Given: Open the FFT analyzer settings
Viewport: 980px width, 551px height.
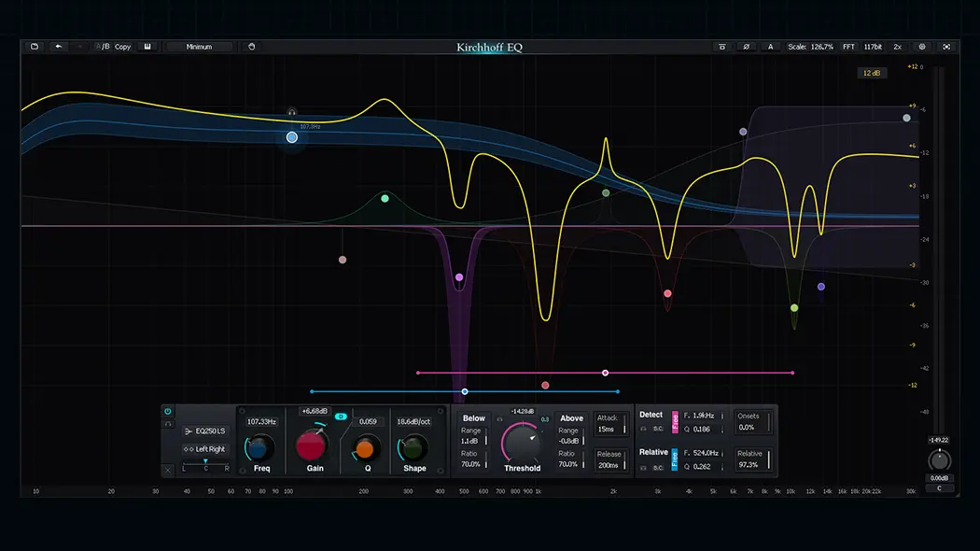Looking at the screenshot, I should click(848, 47).
